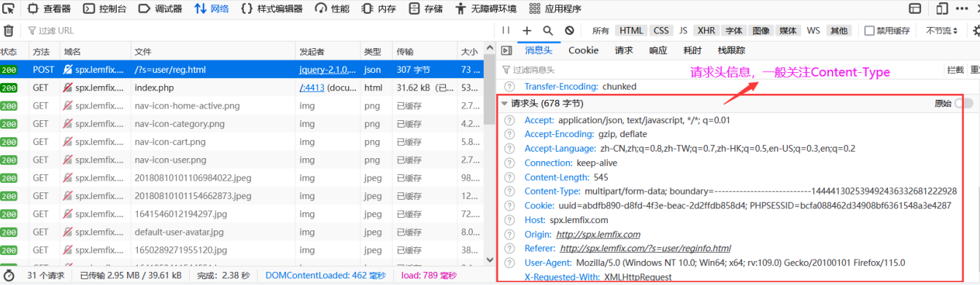Sort requests by 文件 file column

(213, 52)
